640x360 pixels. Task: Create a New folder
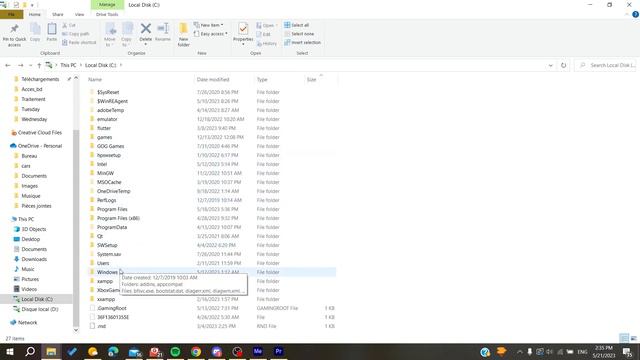(184, 34)
